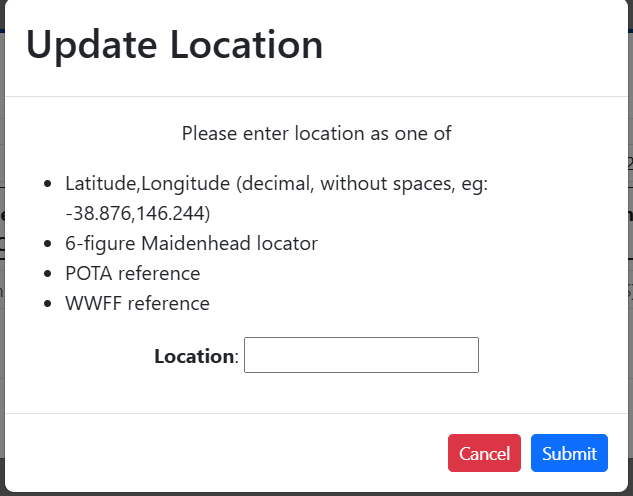633x496 pixels.
Task: Click empty footer space left of Cancel
Action: (x=220, y=453)
